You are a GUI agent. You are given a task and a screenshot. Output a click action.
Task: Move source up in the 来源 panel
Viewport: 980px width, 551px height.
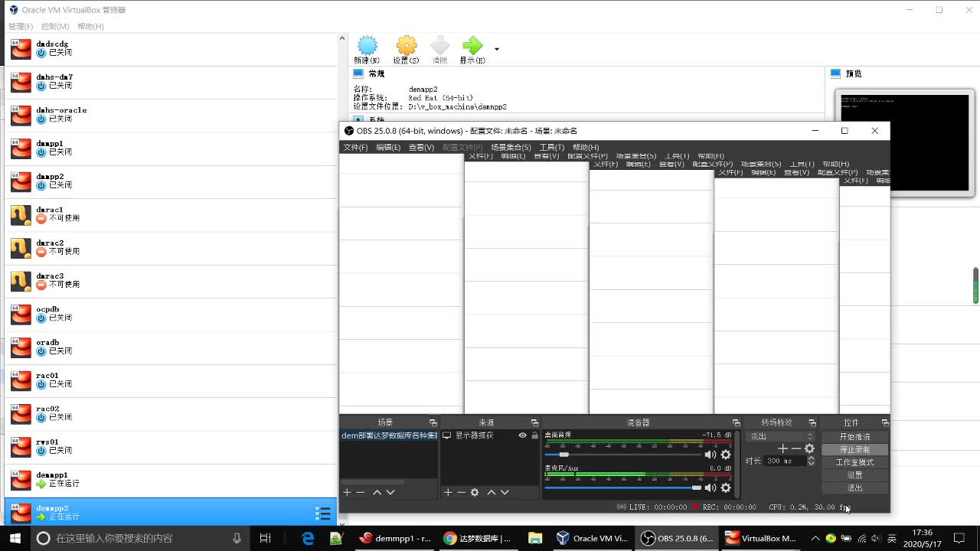click(x=492, y=492)
